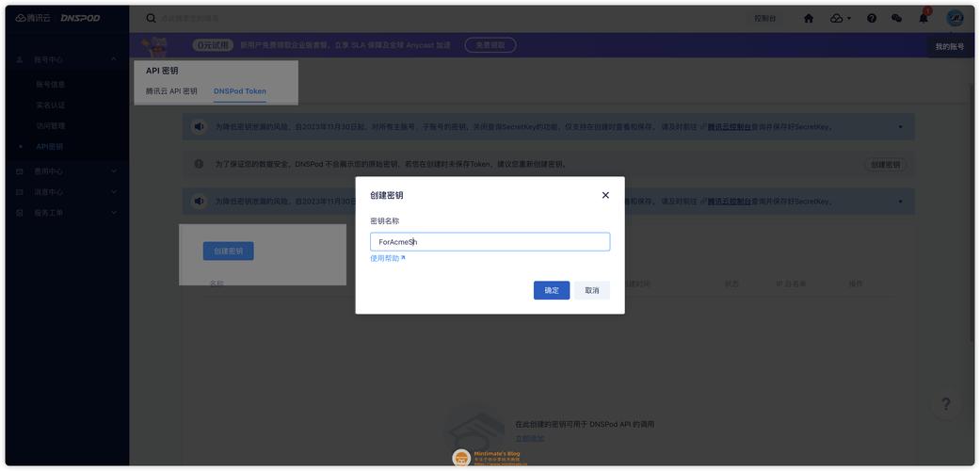Open notifications bell icon
The width and height of the screenshot is (980, 471).
pyautogui.click(x=924, y=18)
